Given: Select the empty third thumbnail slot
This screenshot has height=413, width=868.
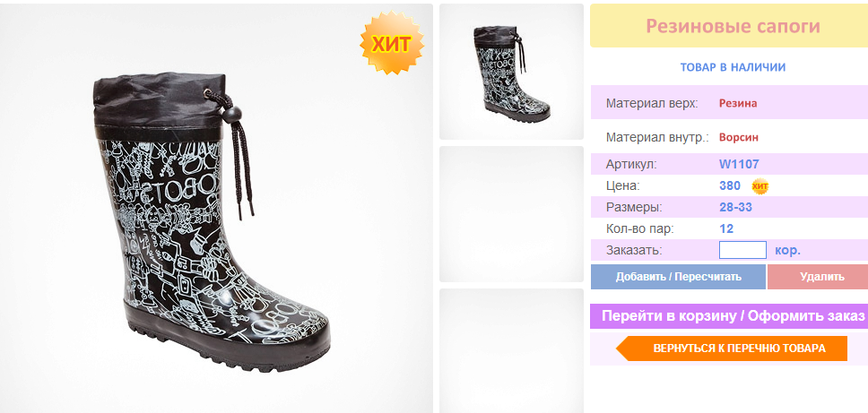Looking at the screenshot, I should (511, 350).
